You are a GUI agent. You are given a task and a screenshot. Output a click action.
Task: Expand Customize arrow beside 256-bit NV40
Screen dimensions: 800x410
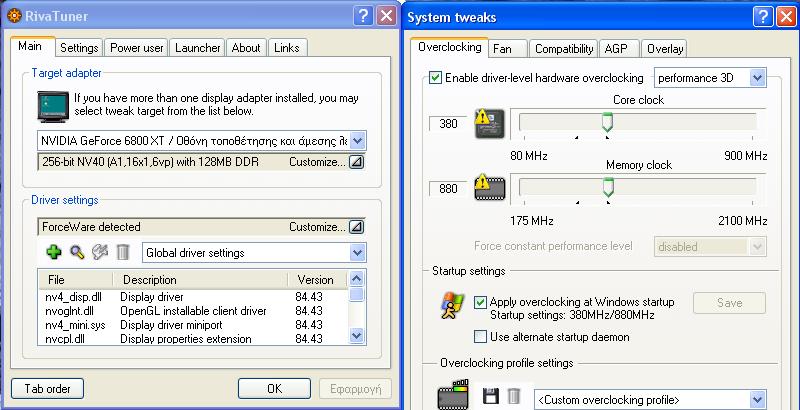356,162
